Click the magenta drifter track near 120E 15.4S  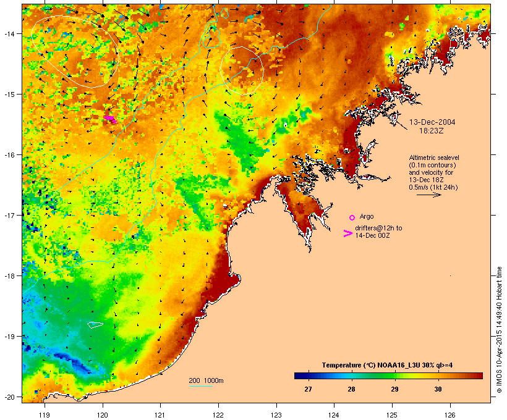[110, 119]
